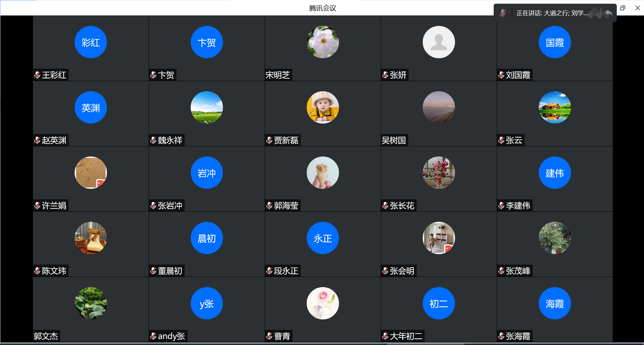This screenshot has width=644, height=345.
Task: Toggle the muted microphone in the speaking bar
Action: coord(503,13)
